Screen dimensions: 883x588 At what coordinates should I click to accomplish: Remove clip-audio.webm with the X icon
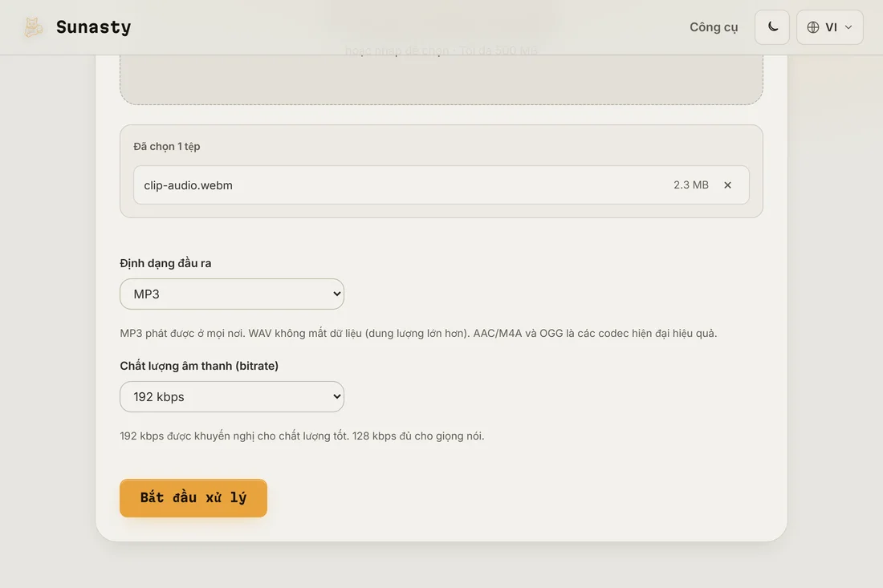click(x=727, y=185)
